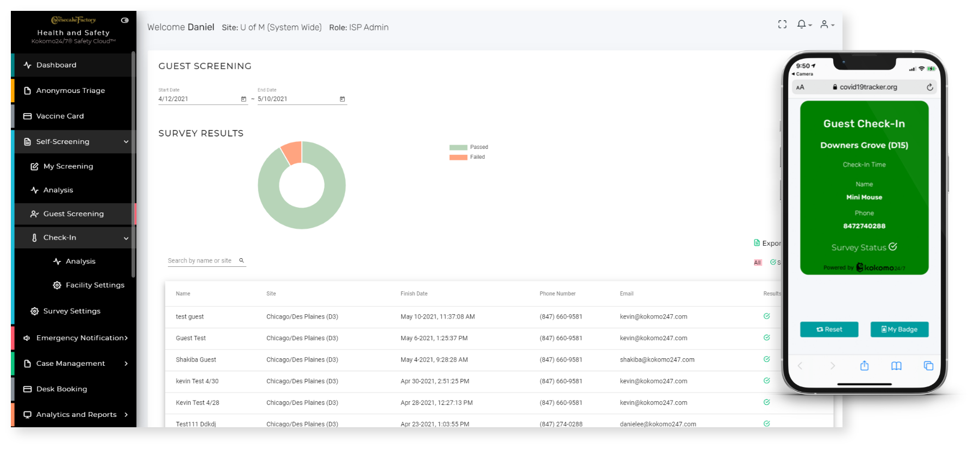Screen dimensions: 980x468
Task: Click the My Screening edit icon
Action: tap(34, 166)
